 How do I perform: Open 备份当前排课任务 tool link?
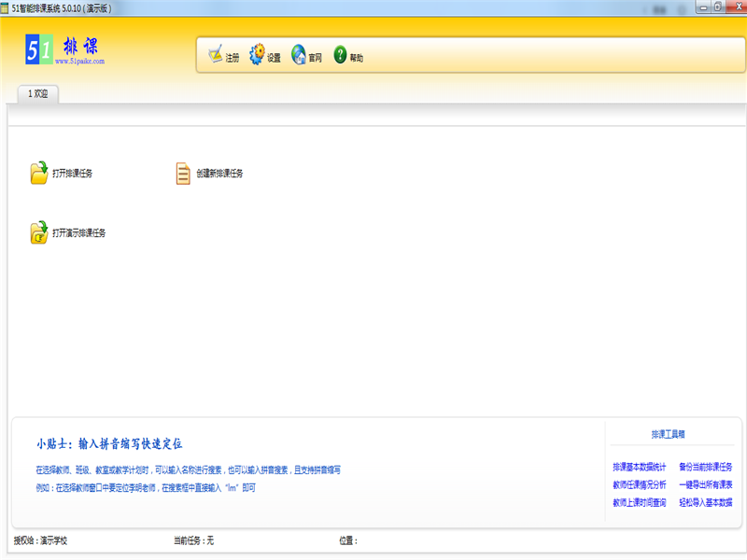point(706,468)
